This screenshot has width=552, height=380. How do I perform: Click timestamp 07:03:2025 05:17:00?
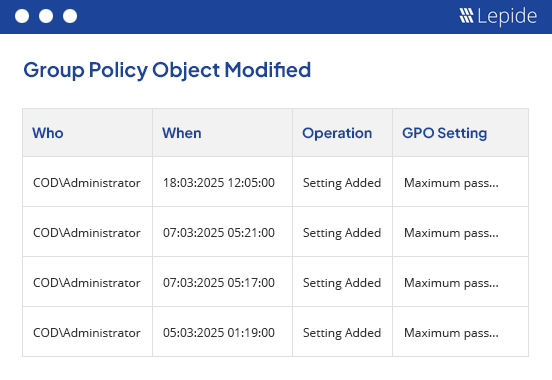[x=219, y=283]
